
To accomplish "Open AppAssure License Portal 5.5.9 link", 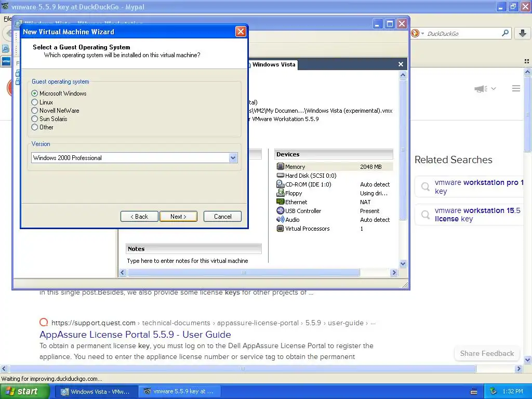I will click(x=135, y=335).
